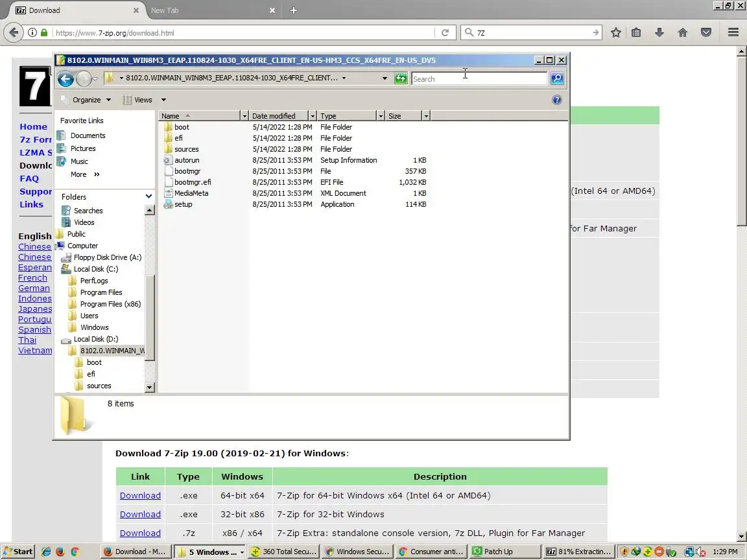The image size is (747, 560).
Task: Open address bar history dropdown
Action: click(x=385, y=78)
